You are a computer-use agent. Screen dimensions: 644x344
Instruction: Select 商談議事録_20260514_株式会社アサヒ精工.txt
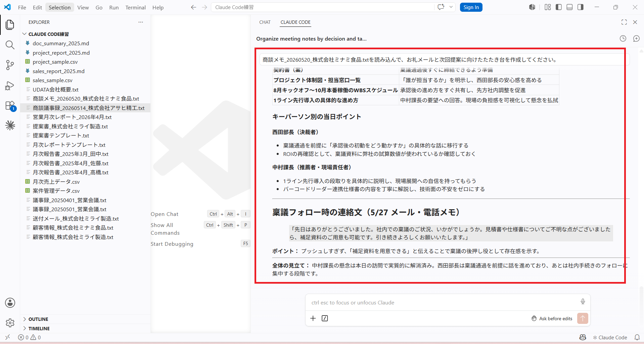[x=86, y=108]
